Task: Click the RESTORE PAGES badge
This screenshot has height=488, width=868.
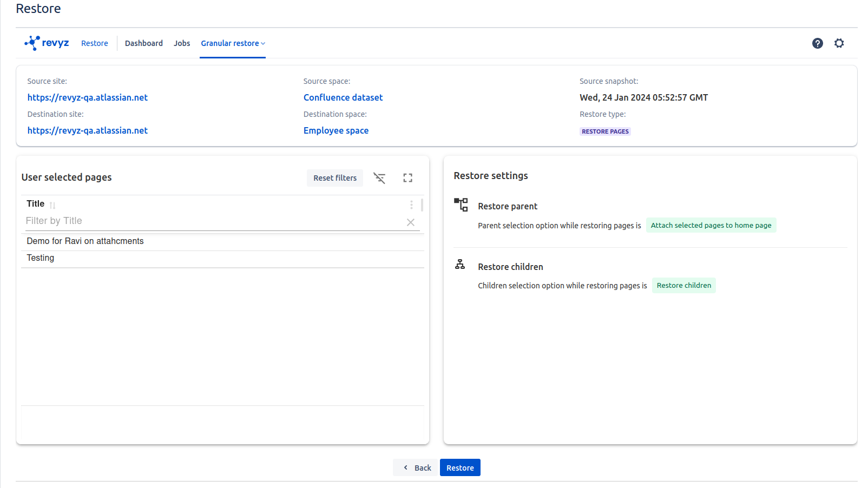Action: coord(605,131)
